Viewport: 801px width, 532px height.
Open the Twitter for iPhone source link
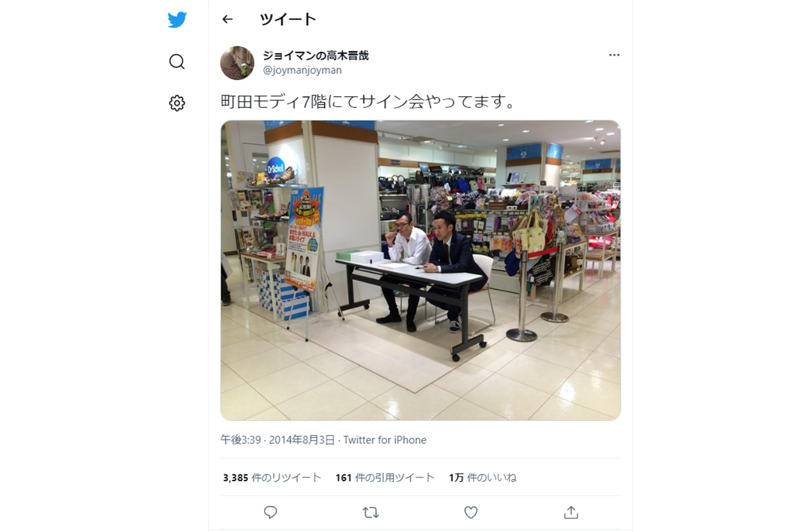point(385,440)
